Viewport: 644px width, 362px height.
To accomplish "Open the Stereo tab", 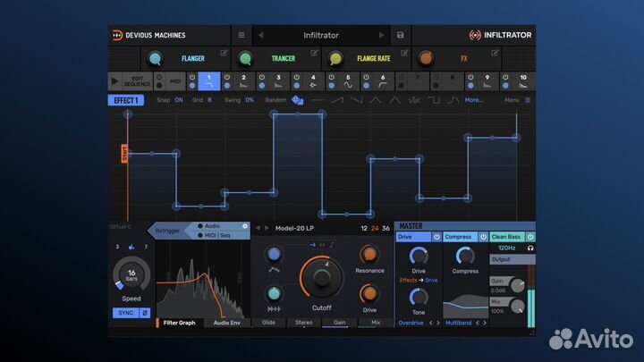I will pos(304,323).
